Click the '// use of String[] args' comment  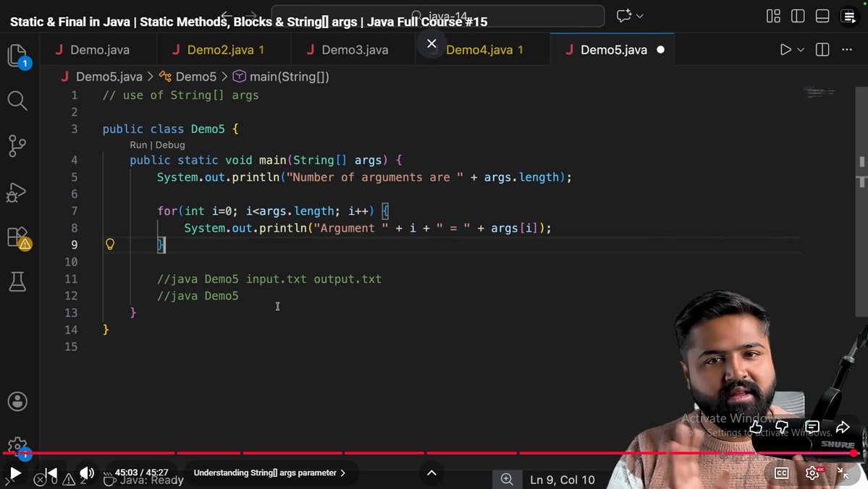pyautogui.click(x=180, y=95)
